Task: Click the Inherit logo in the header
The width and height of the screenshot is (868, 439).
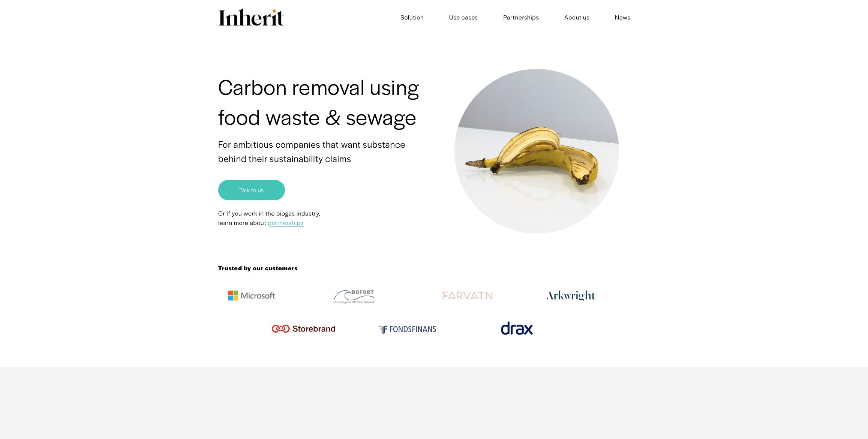Action: coord(252,17)
